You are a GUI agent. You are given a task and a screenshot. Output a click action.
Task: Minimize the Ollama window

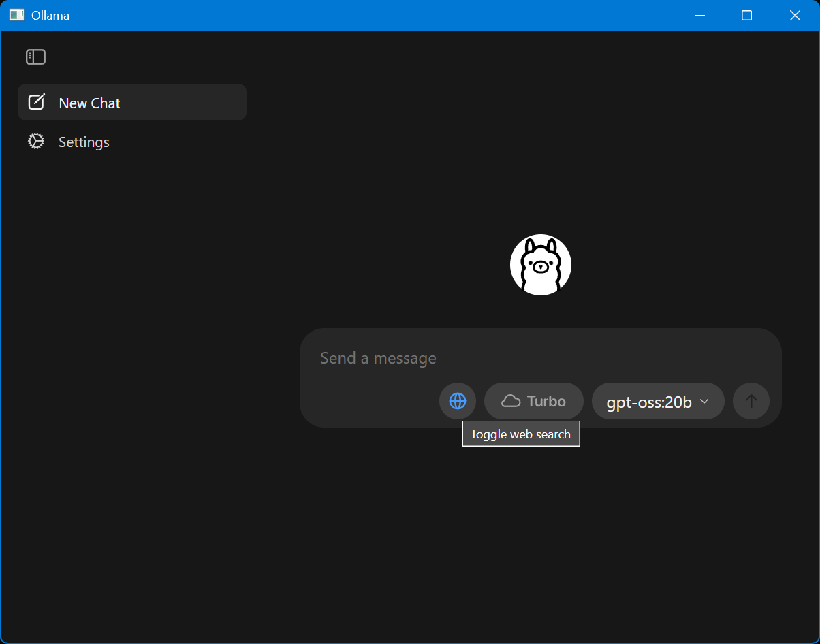coord(699,15)
